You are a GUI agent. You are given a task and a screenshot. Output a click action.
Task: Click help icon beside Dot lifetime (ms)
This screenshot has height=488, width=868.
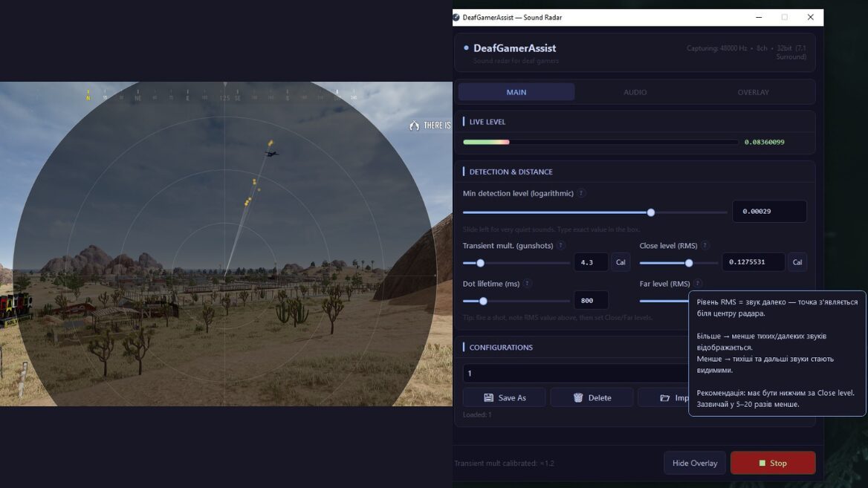(x=527, y=284)
